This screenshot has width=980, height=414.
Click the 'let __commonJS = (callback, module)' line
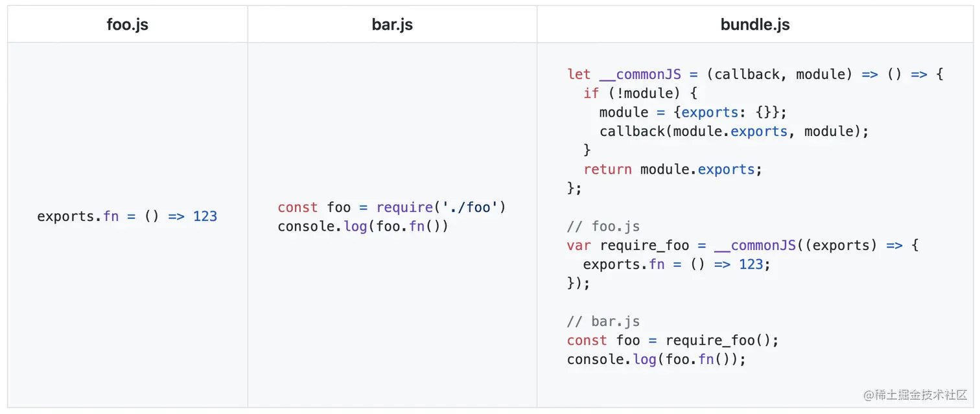[x=755, y=75]
